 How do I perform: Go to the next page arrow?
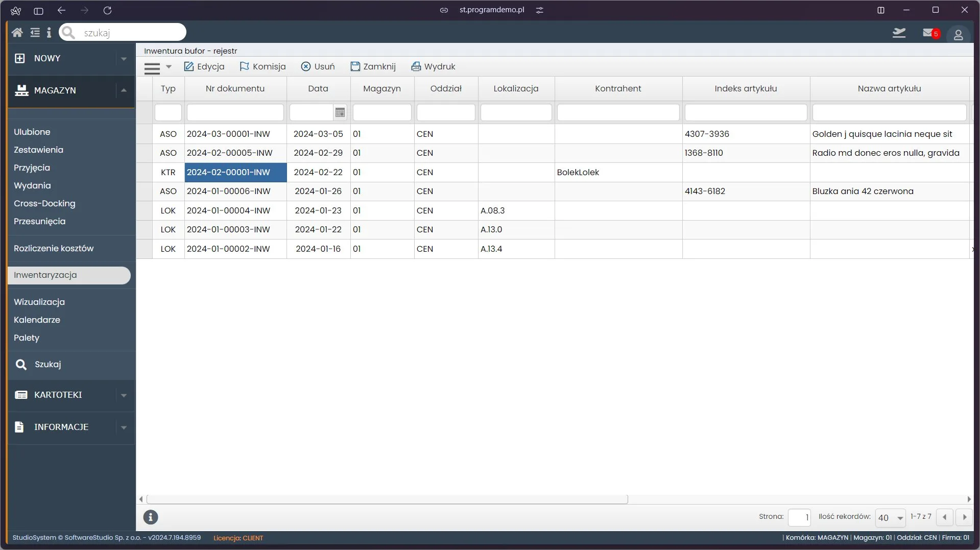pos(964,517)
